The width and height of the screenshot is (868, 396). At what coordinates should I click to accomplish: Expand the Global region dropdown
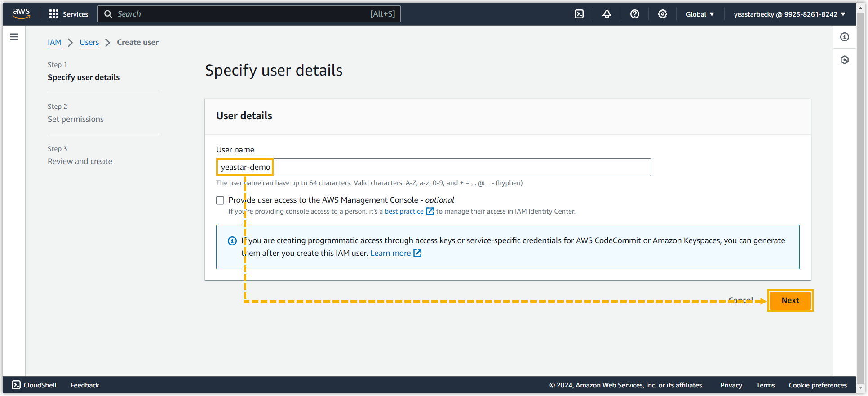tap(700, 14)
